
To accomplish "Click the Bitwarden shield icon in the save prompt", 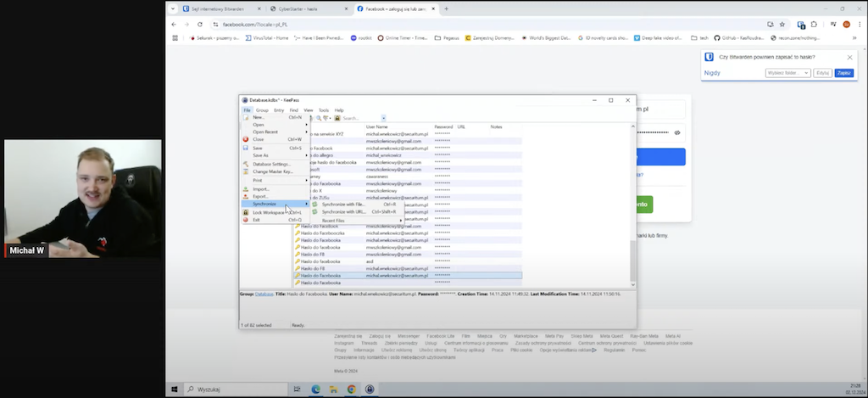I will pyautogui.click(x=709, y=58).
